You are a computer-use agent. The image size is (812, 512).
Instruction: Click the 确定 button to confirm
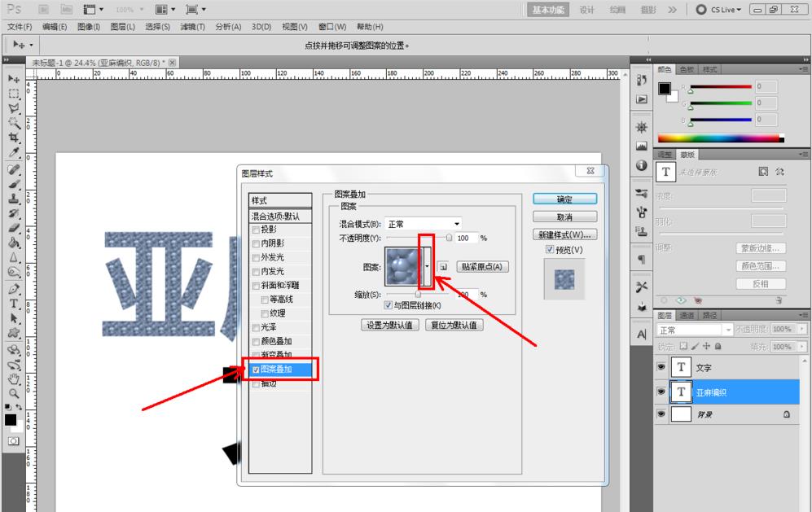coord(563,199)
